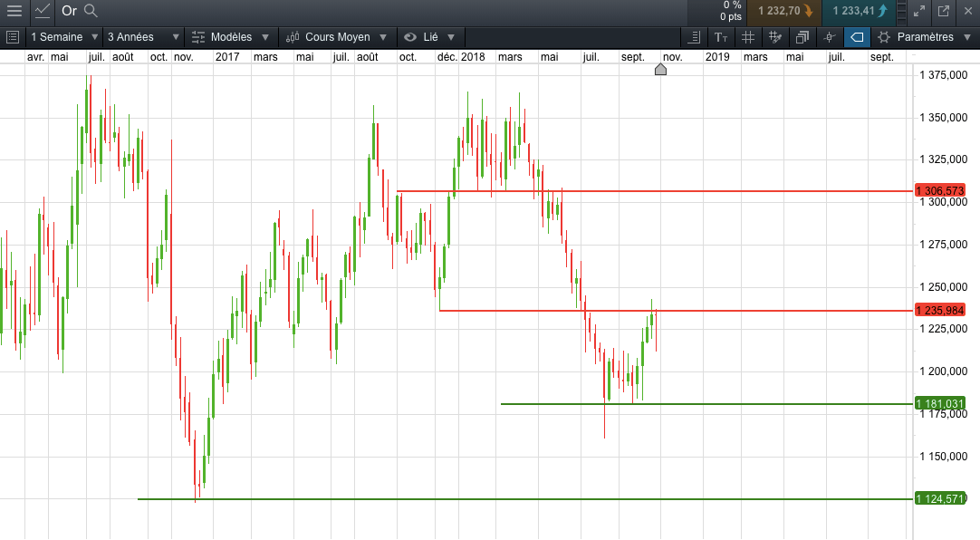Click the stacked windows overlay icon
The height and width of the screenshot is (540, 980).
coord(802,37)
